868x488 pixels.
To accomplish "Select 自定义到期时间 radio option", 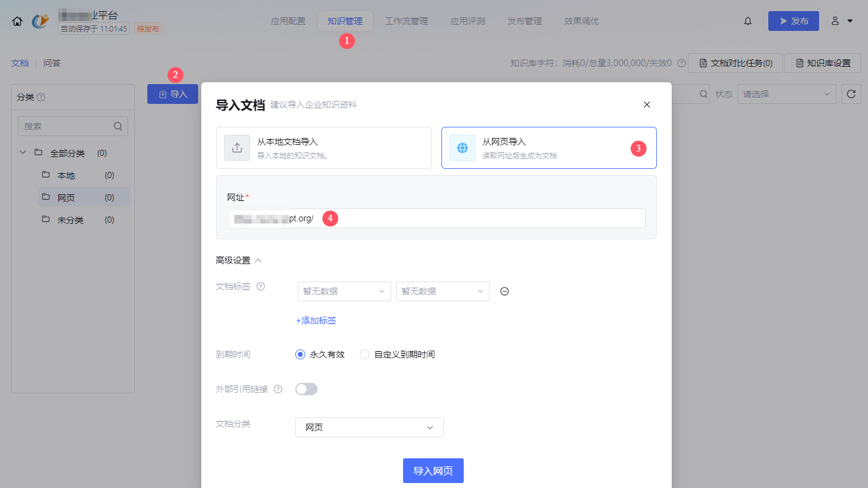I will (397, 354).
